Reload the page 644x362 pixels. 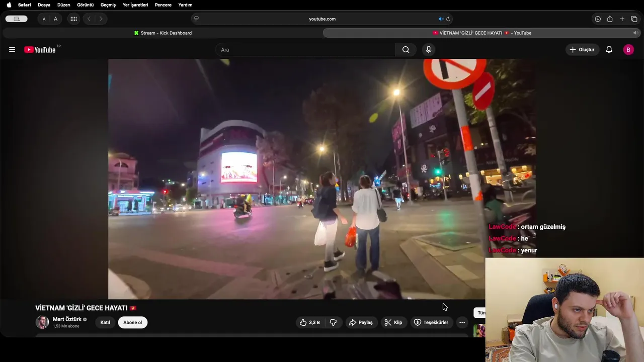[x=448, y=19]
